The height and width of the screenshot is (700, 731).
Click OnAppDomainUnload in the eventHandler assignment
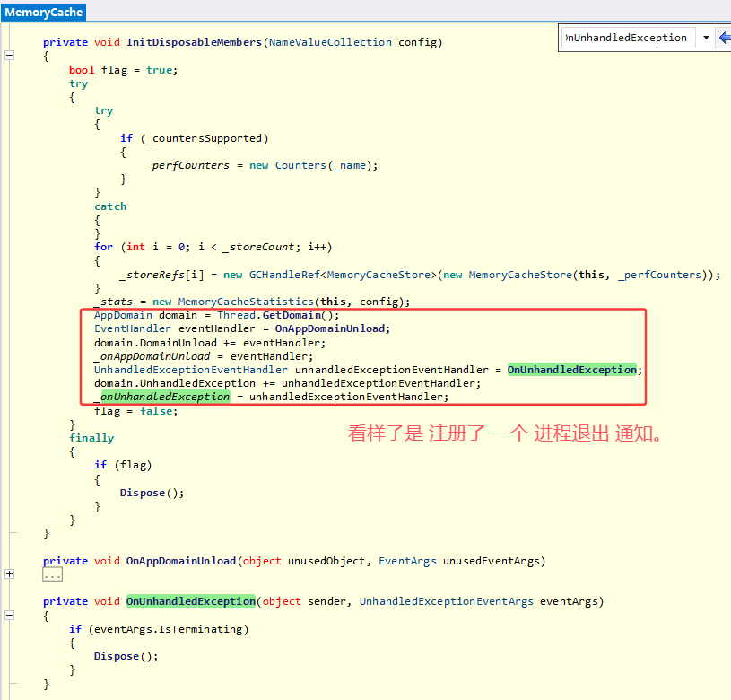click(x=329, y=328)
